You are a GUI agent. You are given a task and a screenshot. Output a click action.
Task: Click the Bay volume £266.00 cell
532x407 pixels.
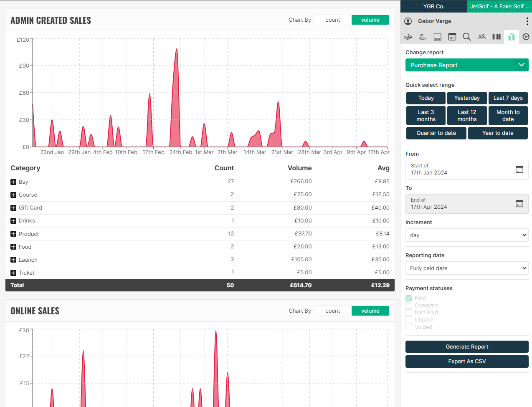(301, 182)
